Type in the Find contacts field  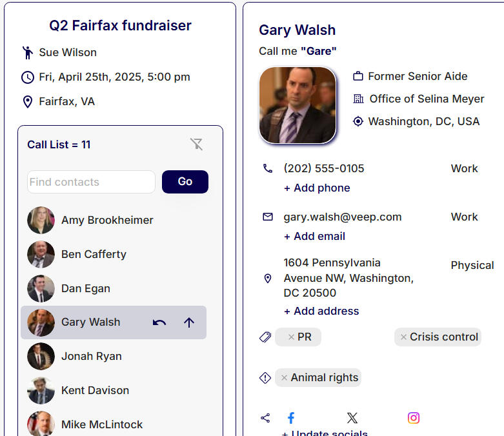(x=91, y=182)
